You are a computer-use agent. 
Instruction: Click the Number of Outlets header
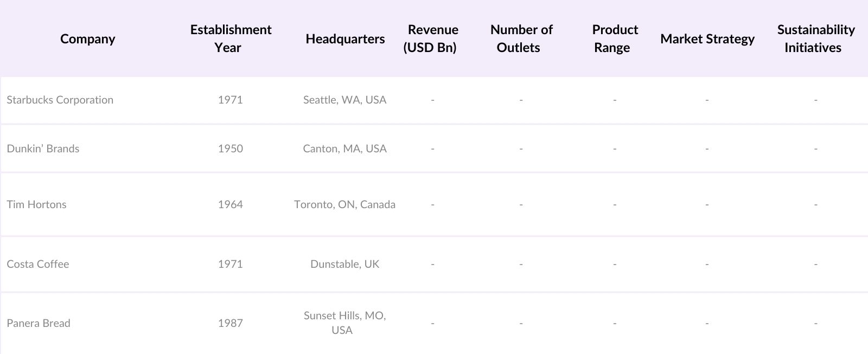(521, 38)
